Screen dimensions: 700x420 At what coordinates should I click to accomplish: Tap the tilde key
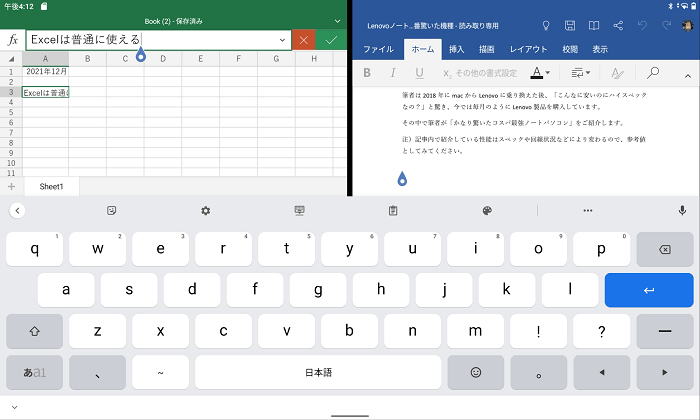coord(160,372)
